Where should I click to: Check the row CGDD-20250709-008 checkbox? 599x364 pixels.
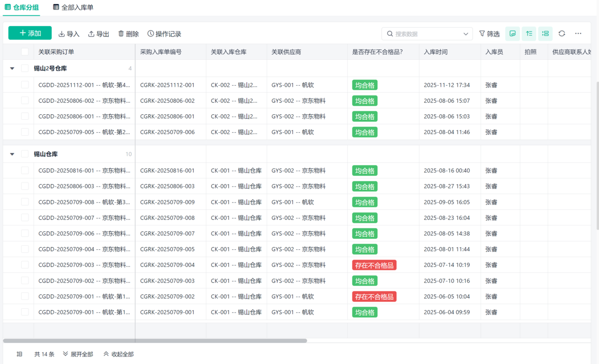click(x=25, y=202)
